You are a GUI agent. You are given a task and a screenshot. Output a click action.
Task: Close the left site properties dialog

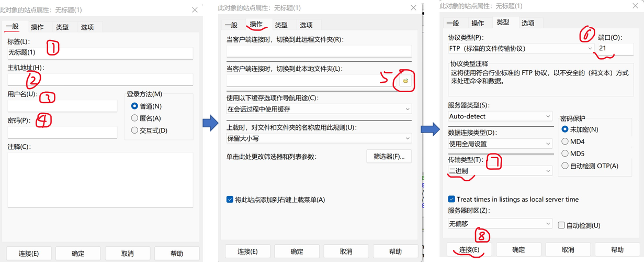click(x=195, y=10)
